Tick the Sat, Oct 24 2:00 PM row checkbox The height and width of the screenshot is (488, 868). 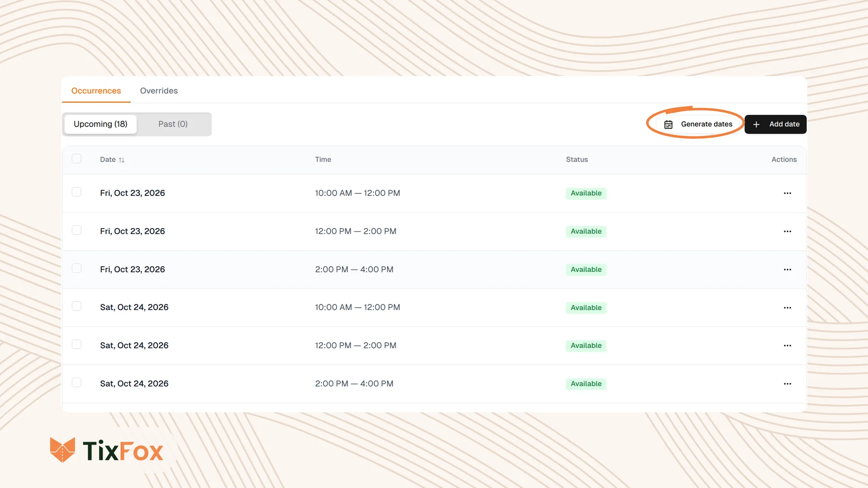pos(77,382)
